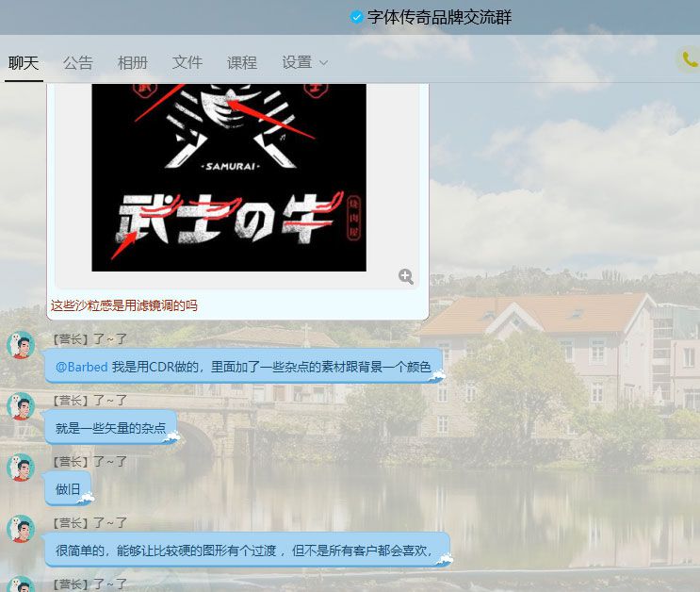Click the verified badge beside group name
Screen dimensions: 700x592
click(x=356, y=17)
